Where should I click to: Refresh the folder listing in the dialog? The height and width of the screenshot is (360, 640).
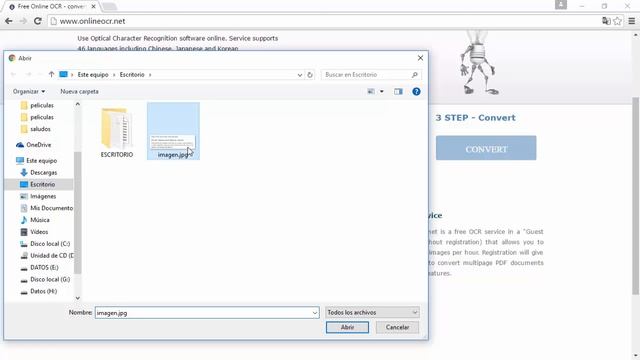pyautogui.click(x=310, y=75)
